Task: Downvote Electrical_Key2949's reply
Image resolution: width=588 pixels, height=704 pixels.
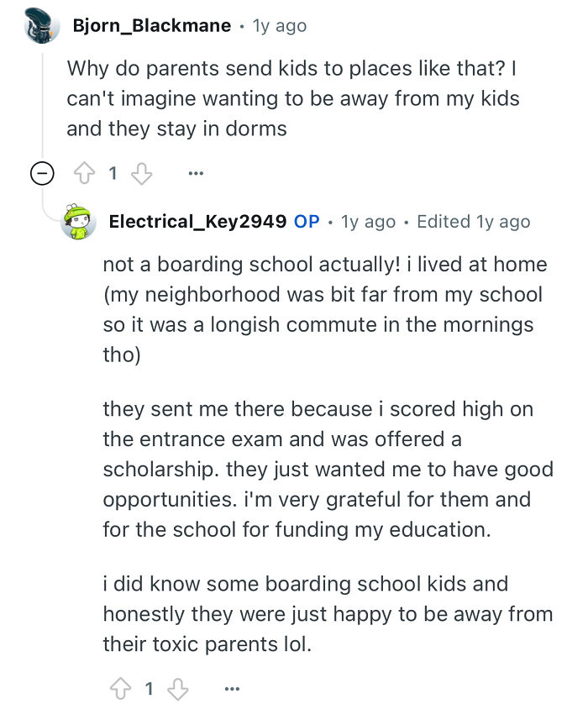Action: click(177, 688)
